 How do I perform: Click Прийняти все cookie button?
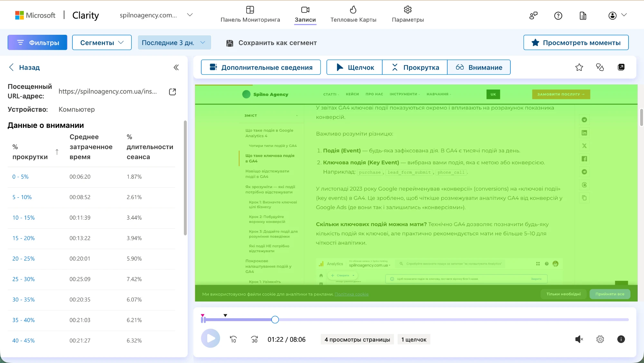pos(610,294)
